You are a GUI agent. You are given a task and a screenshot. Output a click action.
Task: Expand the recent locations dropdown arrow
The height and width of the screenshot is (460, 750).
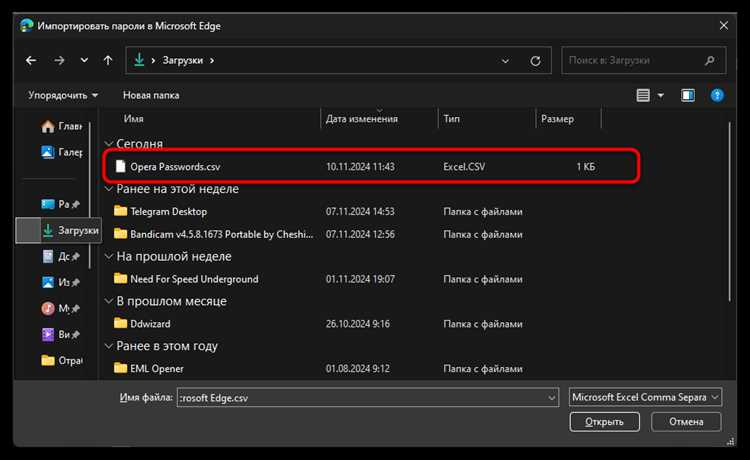click(x=84, y=60)
